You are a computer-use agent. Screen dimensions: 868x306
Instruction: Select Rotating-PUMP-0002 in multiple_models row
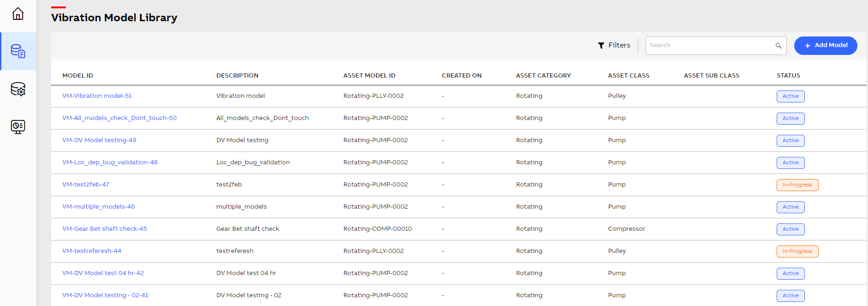[x=375, y=207]
